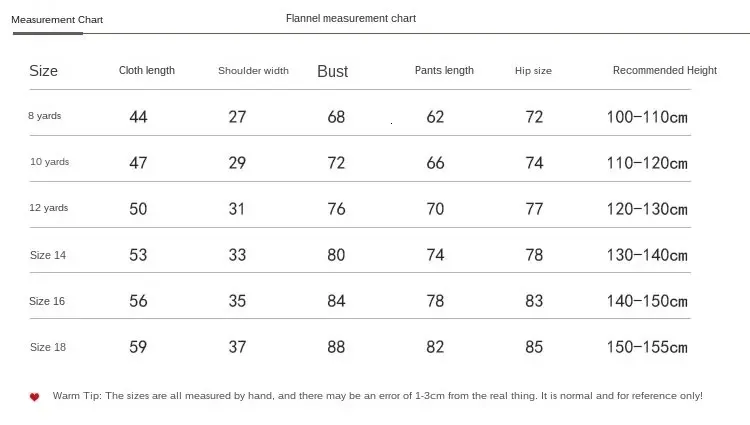Click the Bust column header
Image resolution: width=750 pixels, height=425 pixels.
[332, 71]
